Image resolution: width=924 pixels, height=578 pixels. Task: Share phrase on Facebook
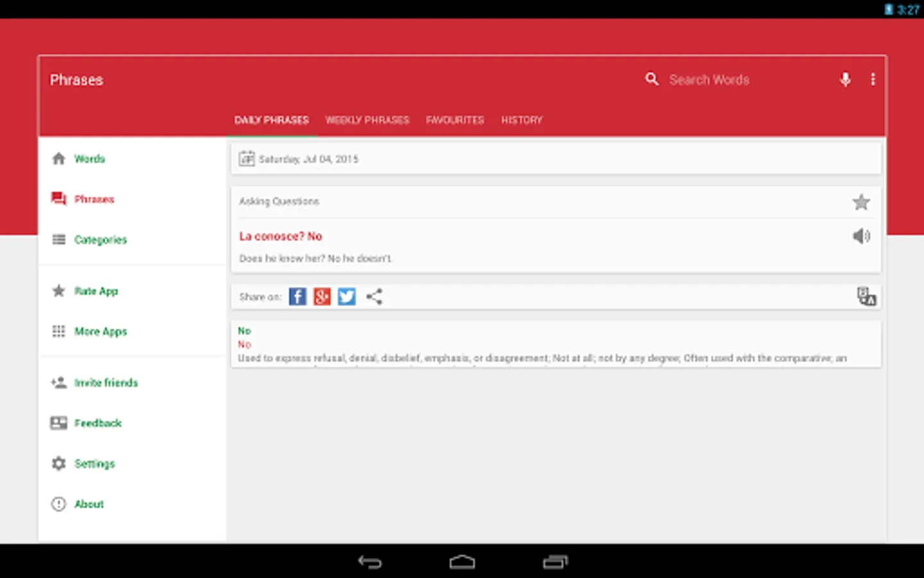[x=297, y=297]
